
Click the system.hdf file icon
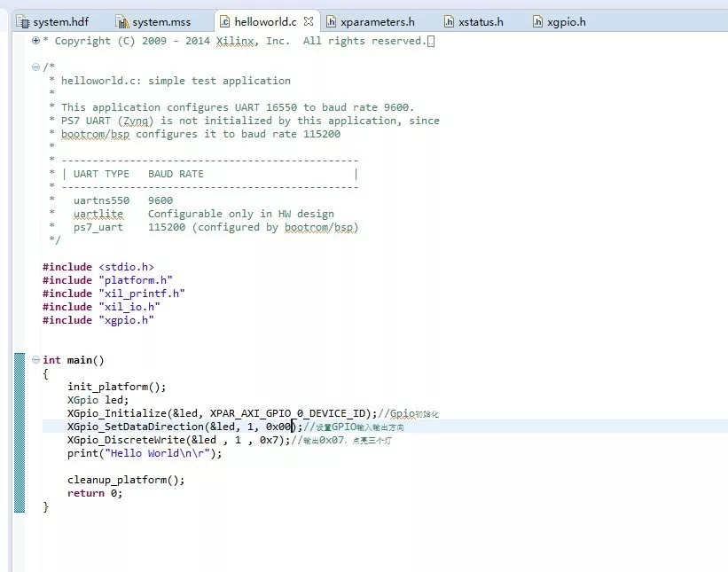(x=22, y=22)
